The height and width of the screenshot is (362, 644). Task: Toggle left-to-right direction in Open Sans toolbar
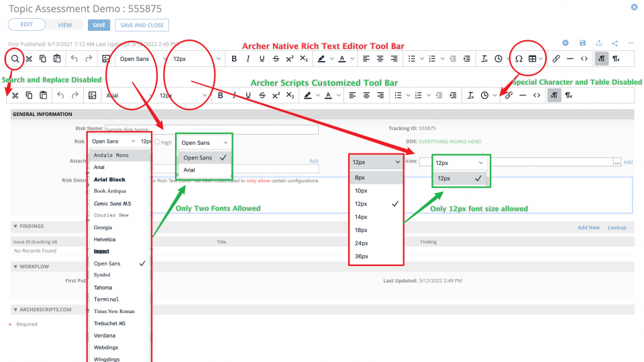(601, 59)
